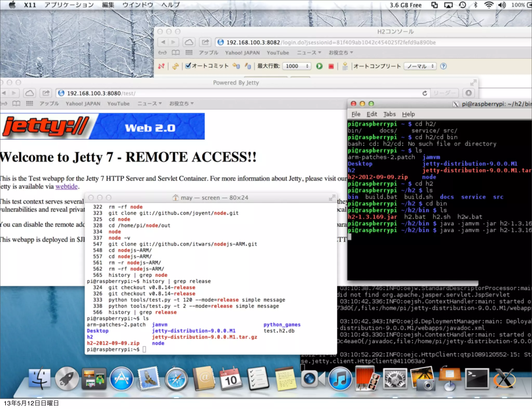The image size is (532, 409).
Task: Click the H2 command history icon
Action: coord(345,66)
